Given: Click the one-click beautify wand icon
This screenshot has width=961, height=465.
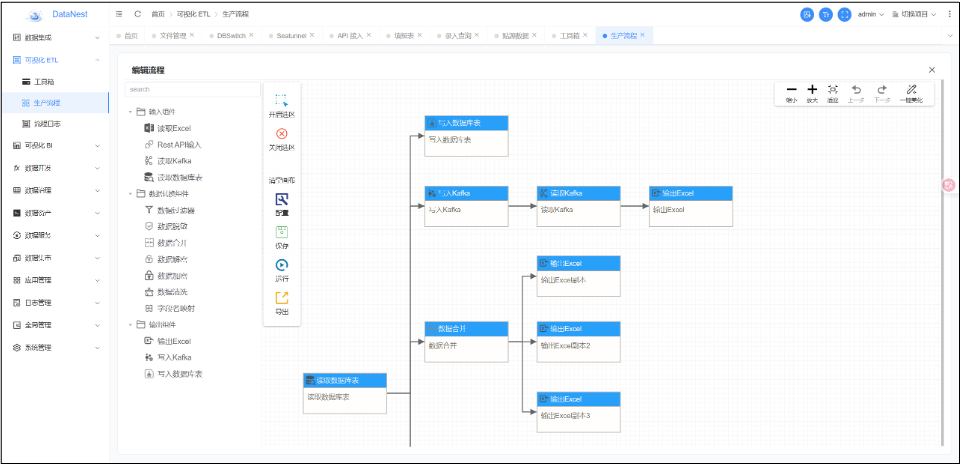Looking at the screenshot, I should pyautogui.click(x=911, y=89).
